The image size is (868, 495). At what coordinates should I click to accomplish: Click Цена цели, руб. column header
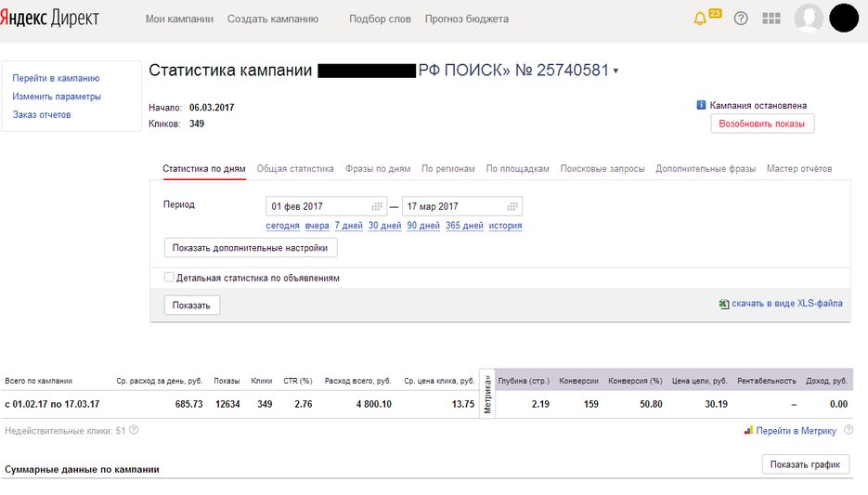click(x=700, y=381)
